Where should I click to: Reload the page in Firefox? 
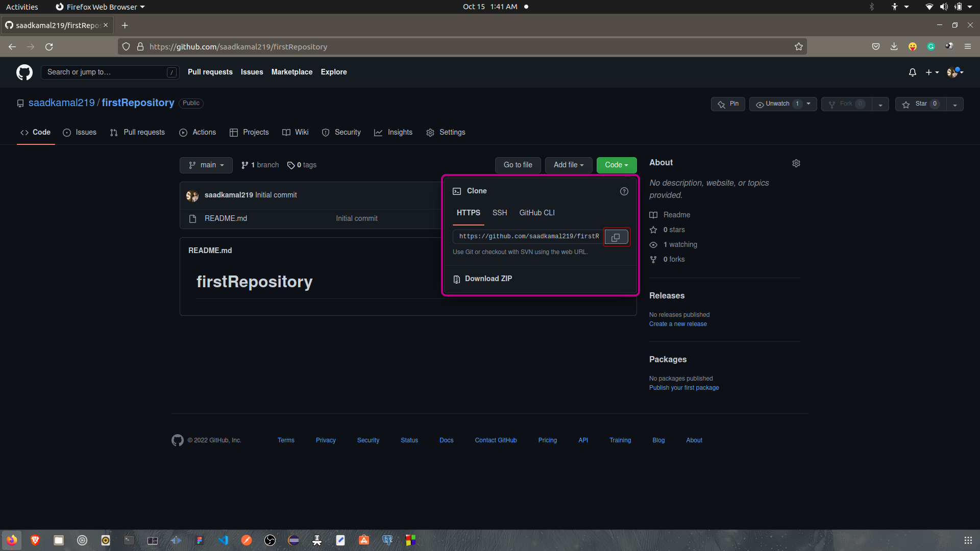(49, 47)
